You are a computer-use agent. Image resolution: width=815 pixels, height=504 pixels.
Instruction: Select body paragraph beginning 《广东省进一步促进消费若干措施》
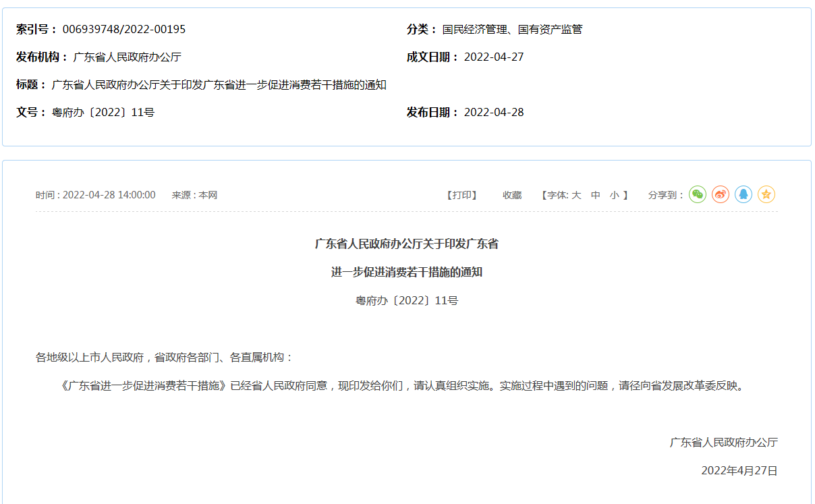tap(403, 386)
